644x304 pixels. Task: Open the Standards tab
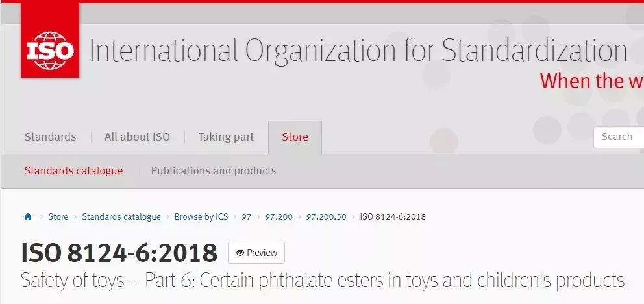click(50, 137)
